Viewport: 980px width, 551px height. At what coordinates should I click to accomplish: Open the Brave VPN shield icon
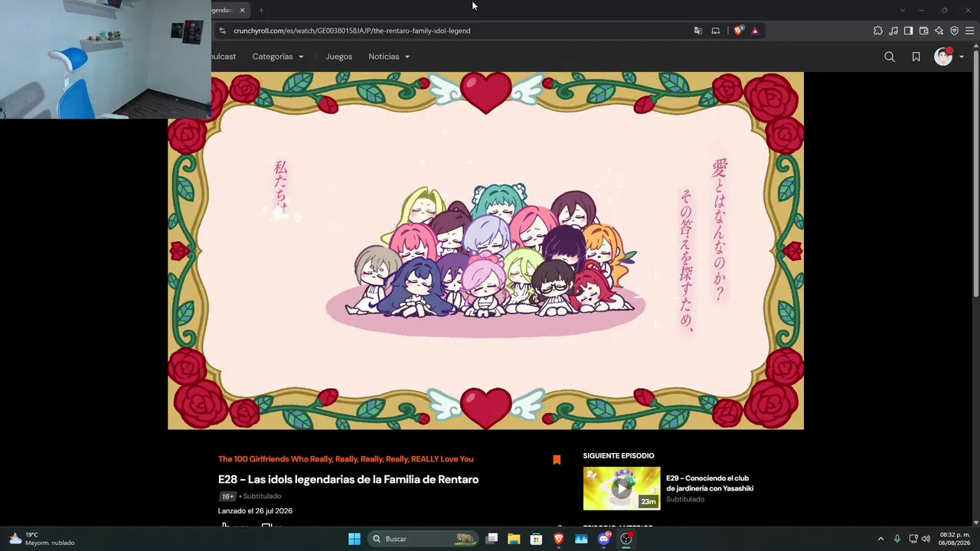click(x=954, y=31)
